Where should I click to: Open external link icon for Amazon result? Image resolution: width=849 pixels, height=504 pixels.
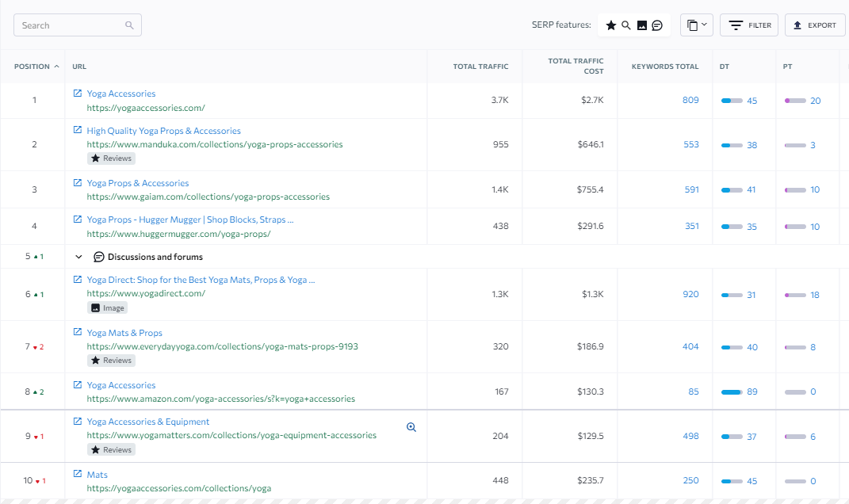coord(78,384)
